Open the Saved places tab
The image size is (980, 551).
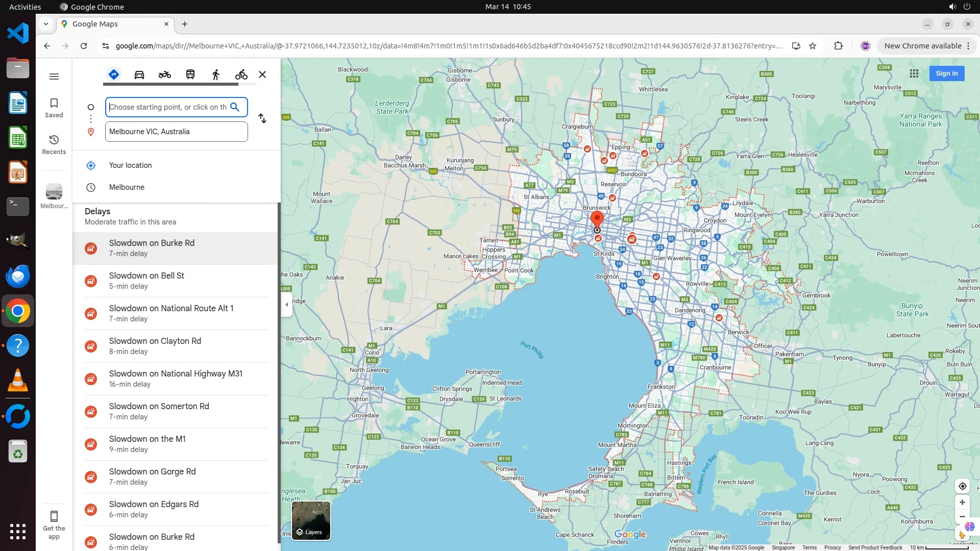point(54,108)
